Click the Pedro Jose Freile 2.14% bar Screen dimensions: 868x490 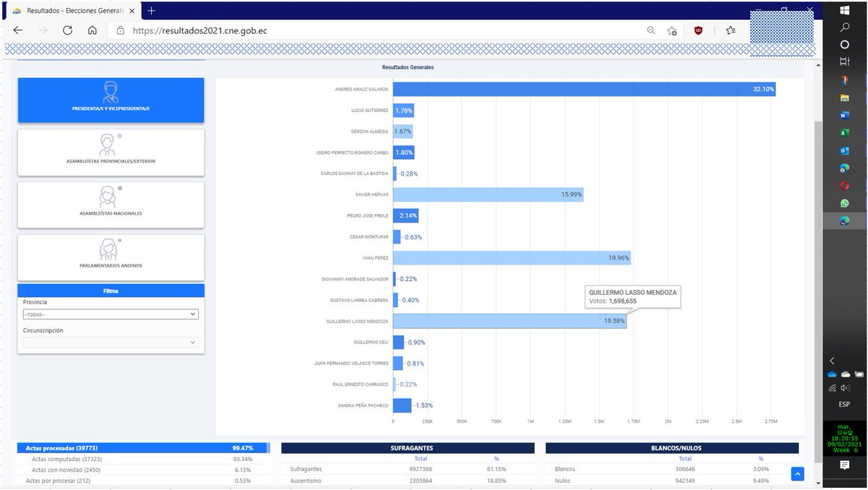coord(406,215)
